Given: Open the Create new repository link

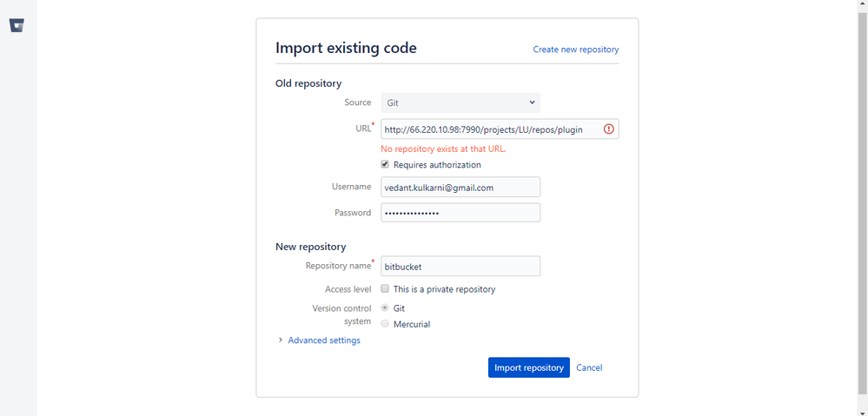Looking at the screenshot, I should [576, 50].
